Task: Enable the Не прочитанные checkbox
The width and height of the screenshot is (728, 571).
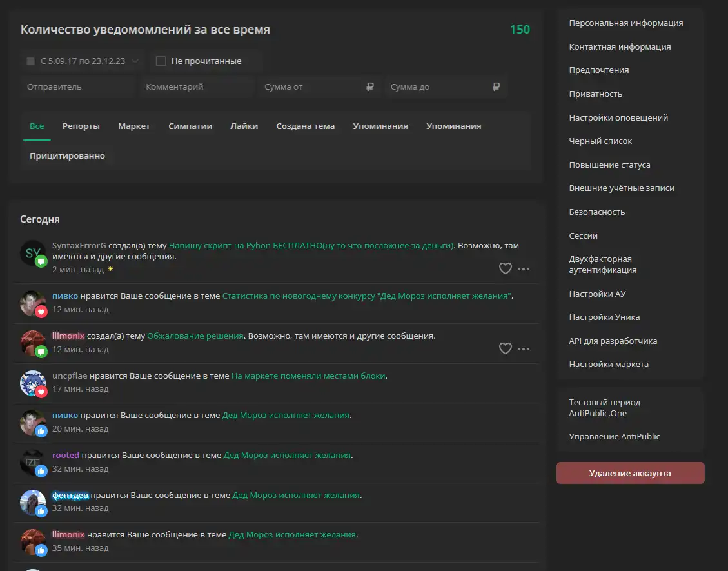Action: tap(161, 61)
